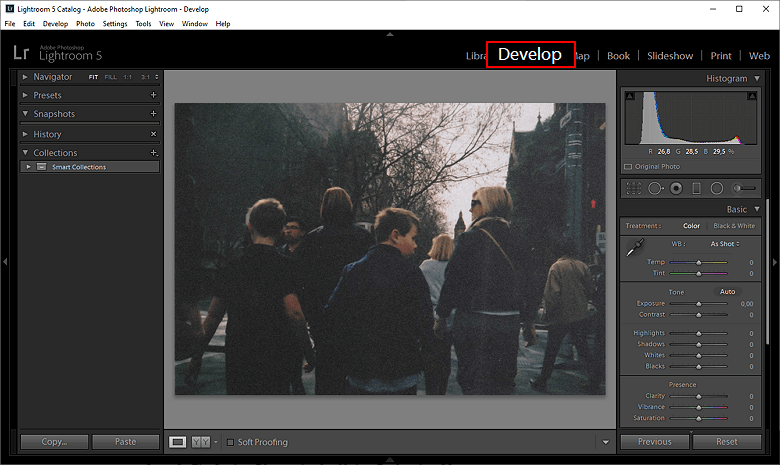This screenshot has height=465, width=780.
Task: Open the Tools menu
Action: [143, 23]
